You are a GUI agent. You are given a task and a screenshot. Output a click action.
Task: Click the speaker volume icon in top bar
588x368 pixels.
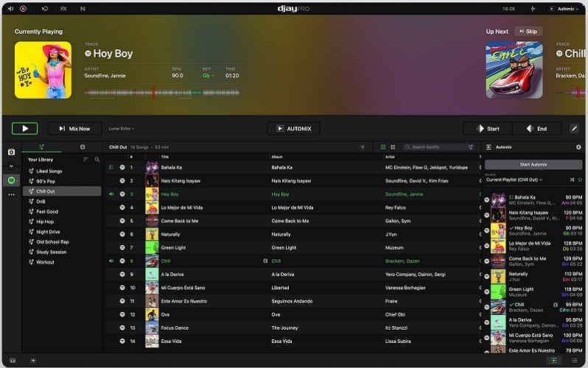pyautogui.click(x=10, y=9)
